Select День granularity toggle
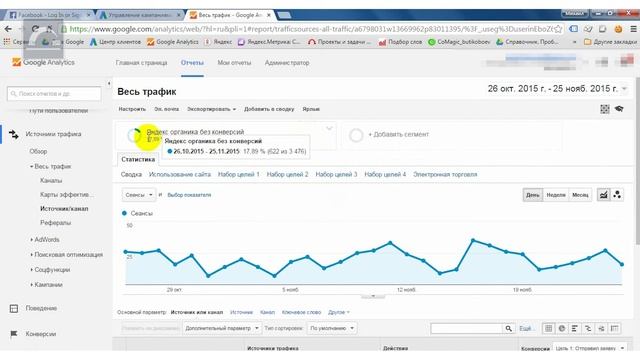640x360 pixels. 533,195
